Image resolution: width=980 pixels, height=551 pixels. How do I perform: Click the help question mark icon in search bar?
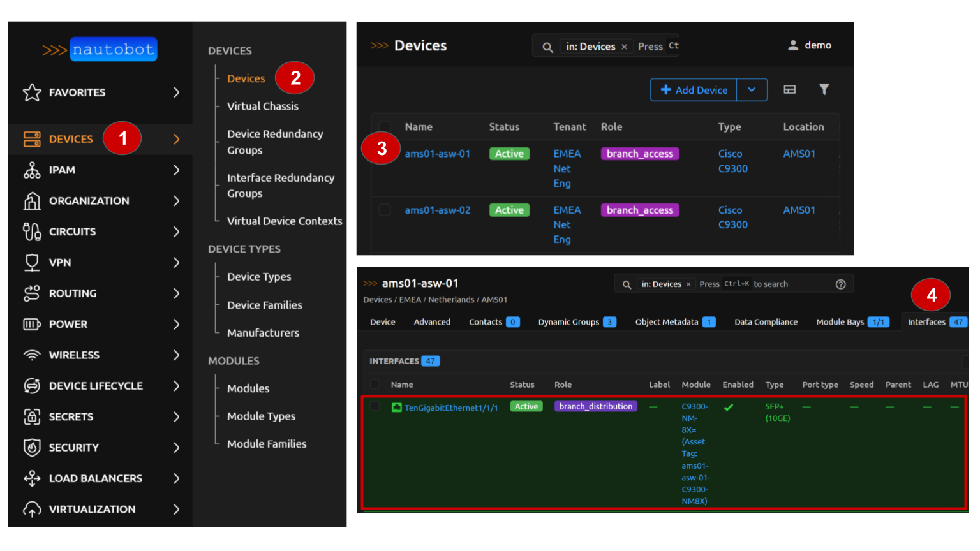(x=841, y=284)
